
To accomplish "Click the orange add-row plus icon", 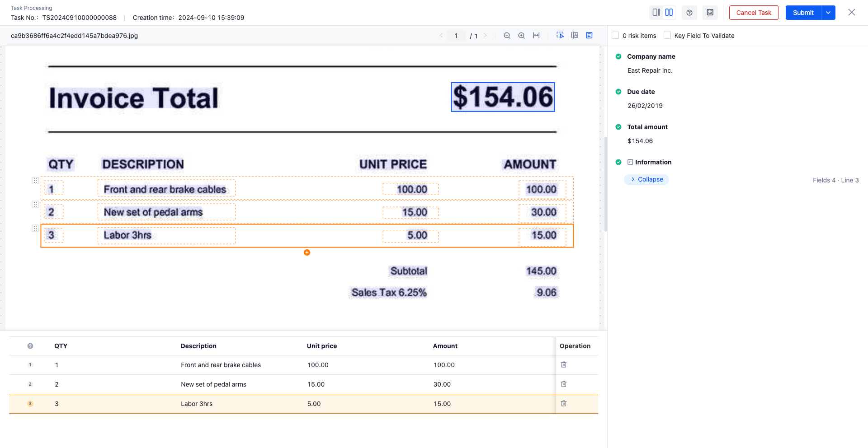I will coord(307,252).
